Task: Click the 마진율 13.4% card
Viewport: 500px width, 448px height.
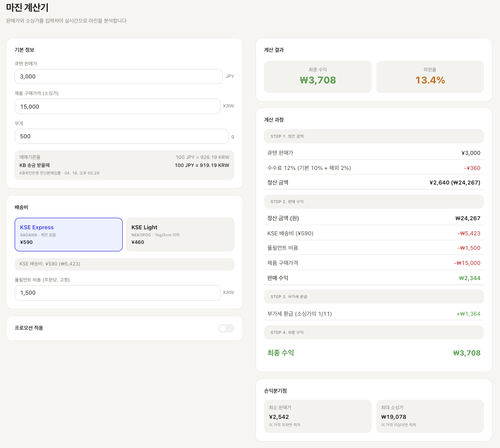Action: coord(430,77)
